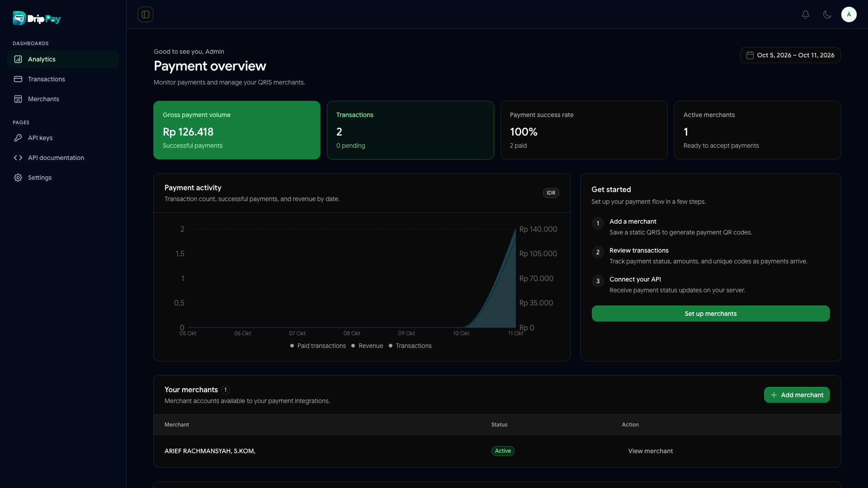Viewport: 868px width, 488px height.
Task: Go to the Transactions page
Action: click(x=63, y=79)
